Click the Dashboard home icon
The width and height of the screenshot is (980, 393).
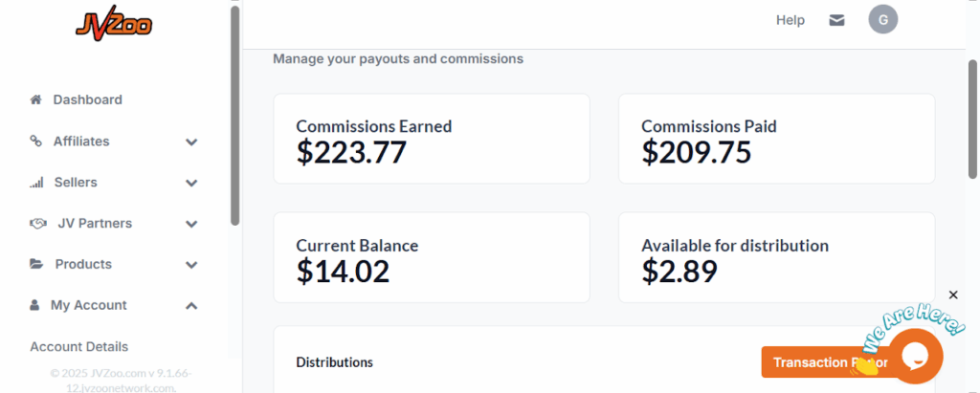[x=36, y=99]
